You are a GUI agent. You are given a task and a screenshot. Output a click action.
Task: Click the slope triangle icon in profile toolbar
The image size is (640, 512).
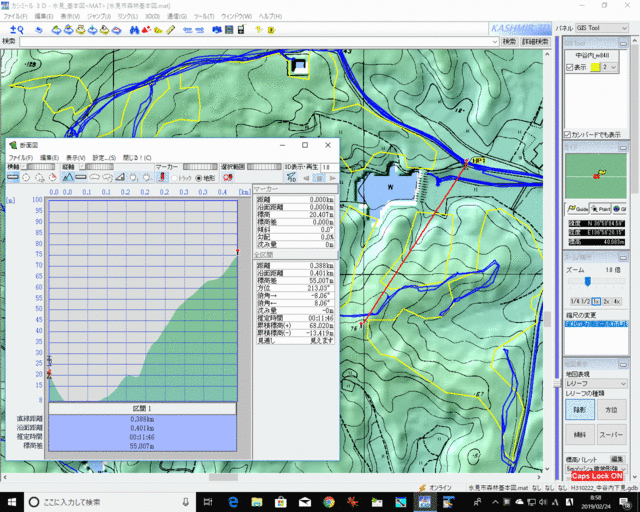[x=120, y=177]
